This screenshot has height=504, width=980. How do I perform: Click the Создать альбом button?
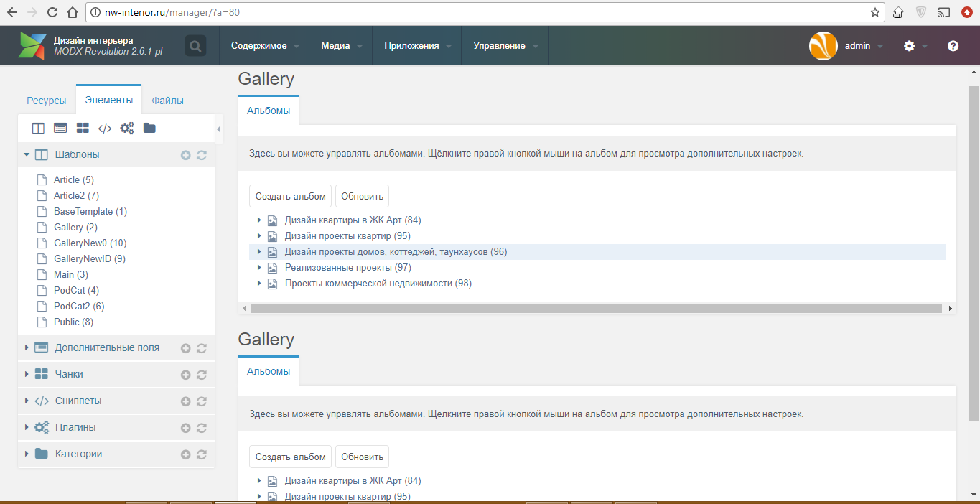[290, 196]
